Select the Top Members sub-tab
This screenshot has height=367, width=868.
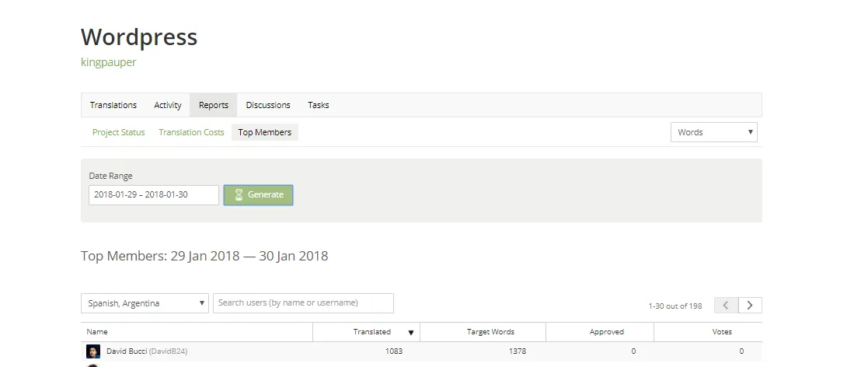[265, 132]
